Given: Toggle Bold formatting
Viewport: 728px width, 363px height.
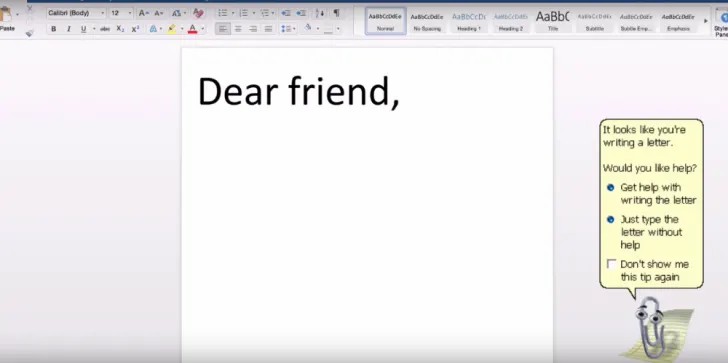Looking at the screenshot, I should [x=53, y=29].
